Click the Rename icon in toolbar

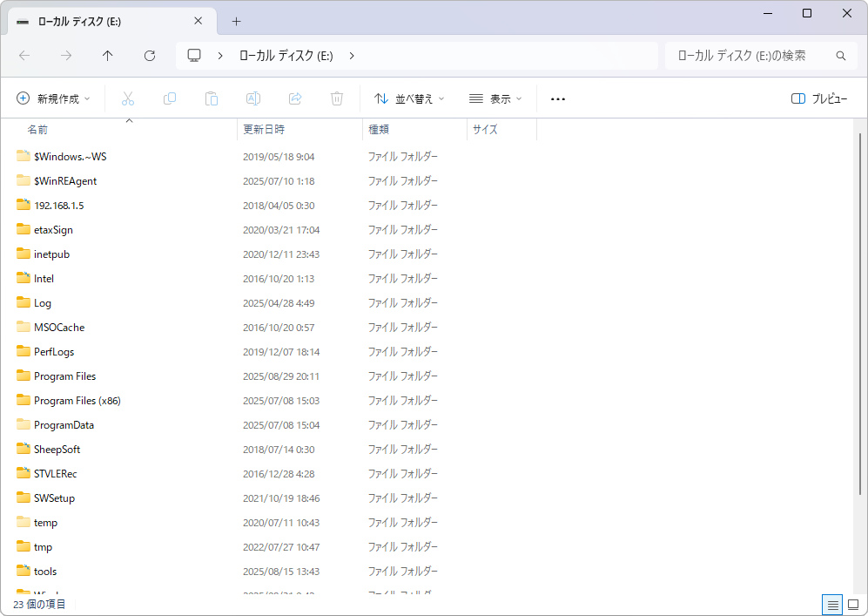click(253, 98)
